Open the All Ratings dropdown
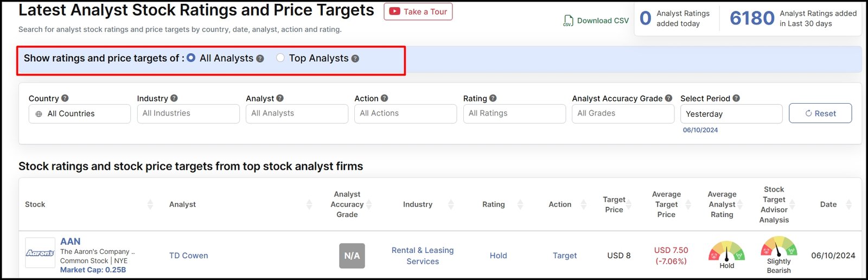The height and width of the screenshot is (280, 868). click(514, 114)
